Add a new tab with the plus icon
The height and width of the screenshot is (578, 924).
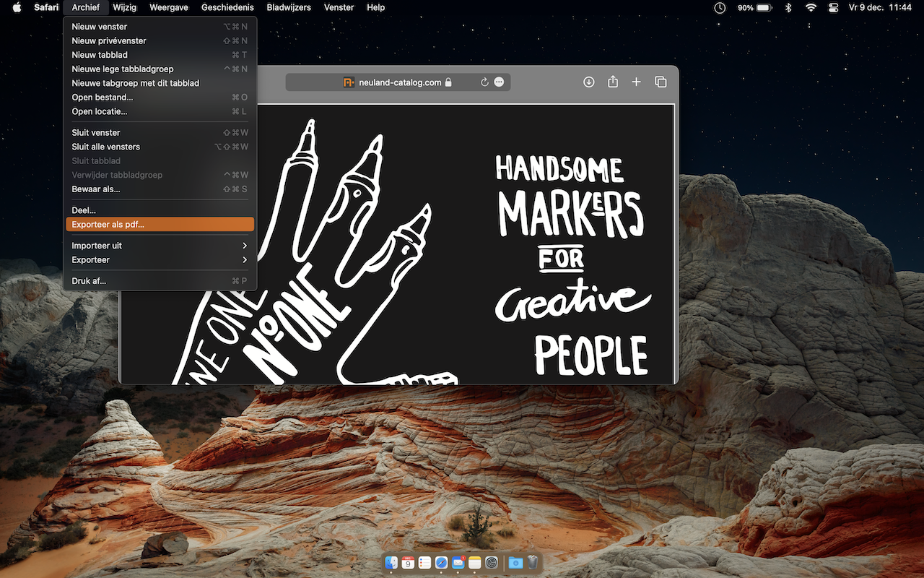pos(637,82)
